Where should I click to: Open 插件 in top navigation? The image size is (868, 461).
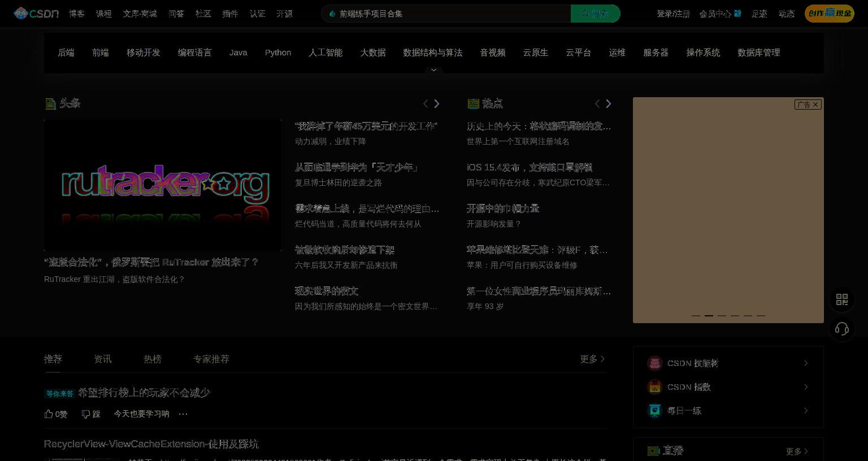pos(230,14)
